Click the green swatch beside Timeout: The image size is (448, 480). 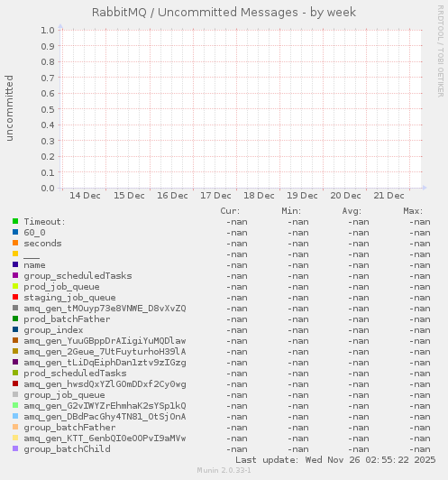(x=15, y=221)
